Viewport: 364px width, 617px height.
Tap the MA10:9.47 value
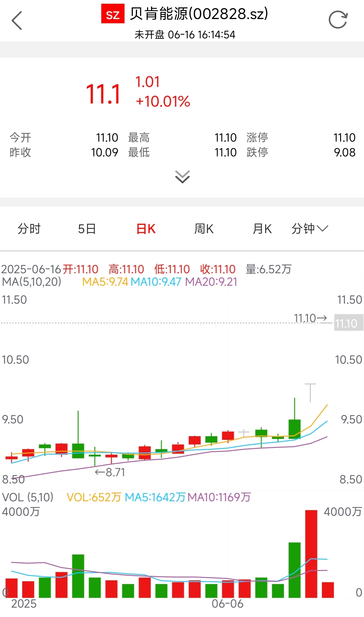point(156,282)
